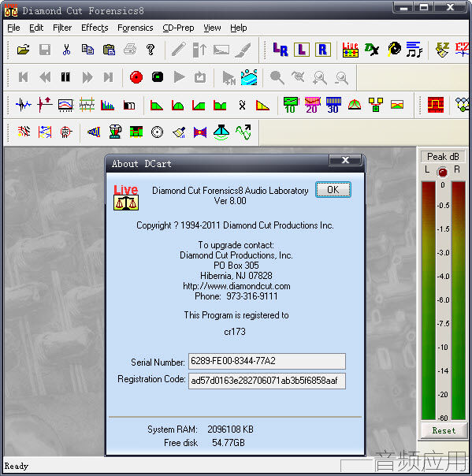
Task: Click the Print icon
Action: pyautogui.click(x=130, y=50)
